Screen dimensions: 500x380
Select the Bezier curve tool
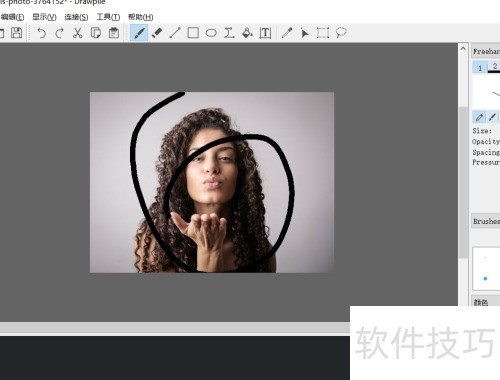[x=229, y=33]
